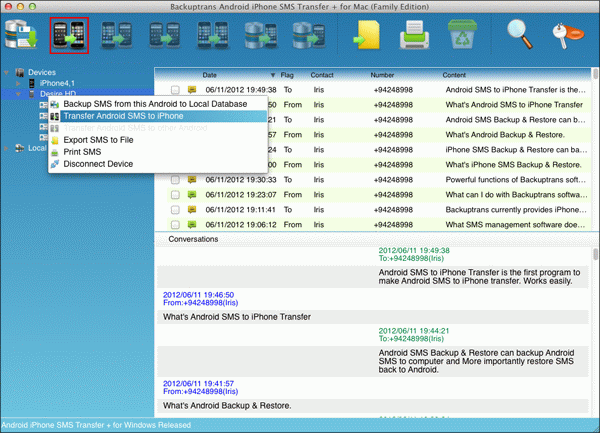Click content 'Powerful functions of Backuptrans soft…'
Image resolution: width=600 pixels, height=433 pixels.
tap(515, 180)
